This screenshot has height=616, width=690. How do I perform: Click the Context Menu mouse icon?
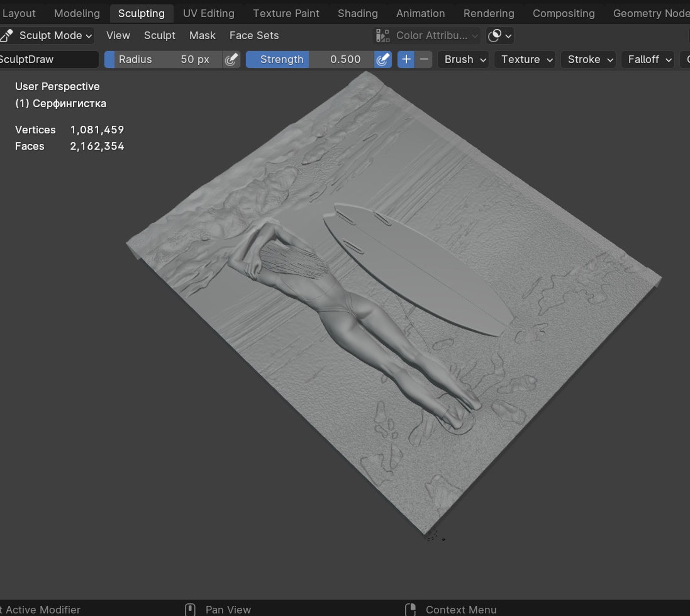tap(411, 609)
